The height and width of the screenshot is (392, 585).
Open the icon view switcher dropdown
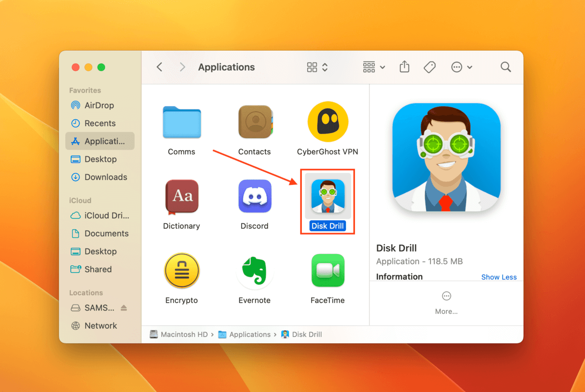tap(317, 67)
